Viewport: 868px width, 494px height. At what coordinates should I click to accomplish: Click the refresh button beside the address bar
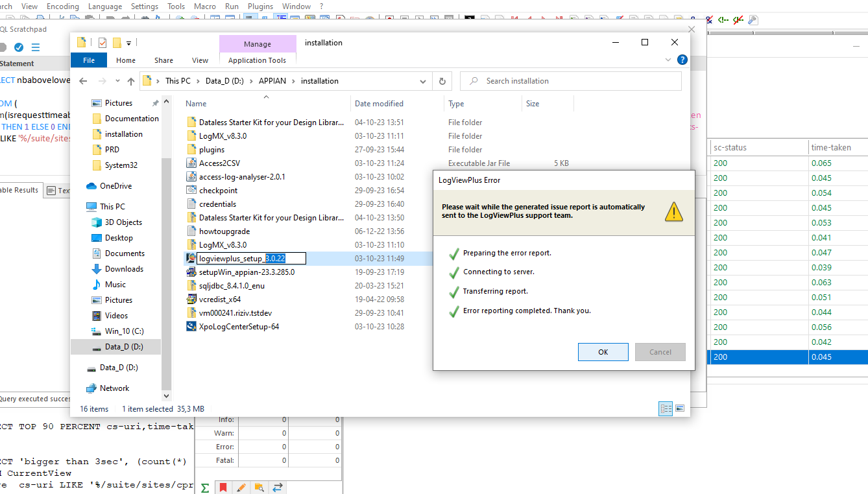442,81
